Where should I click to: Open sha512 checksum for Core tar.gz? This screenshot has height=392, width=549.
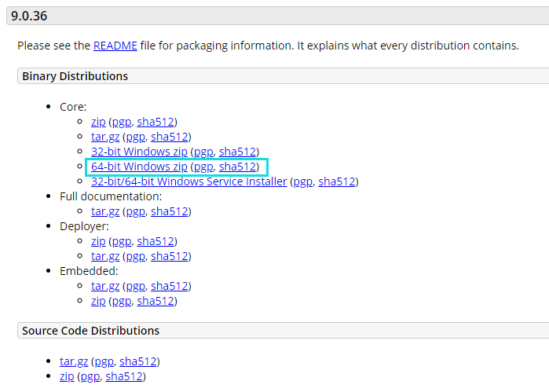click(170, 137)
